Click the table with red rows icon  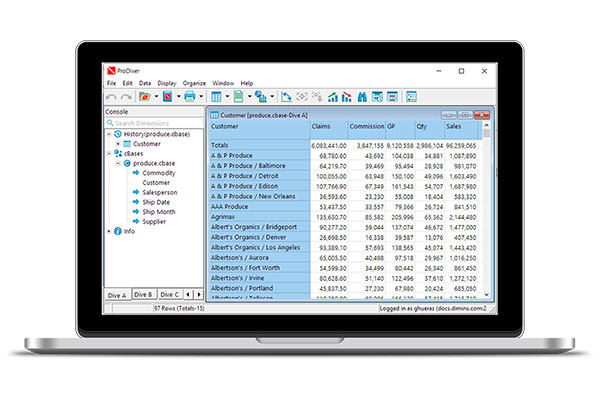point(392,97)
